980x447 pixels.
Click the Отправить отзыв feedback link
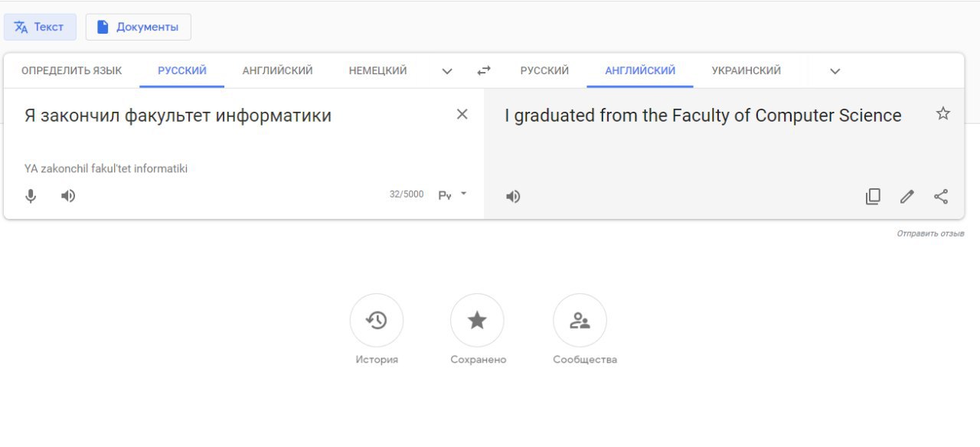[x=930, y=233]
